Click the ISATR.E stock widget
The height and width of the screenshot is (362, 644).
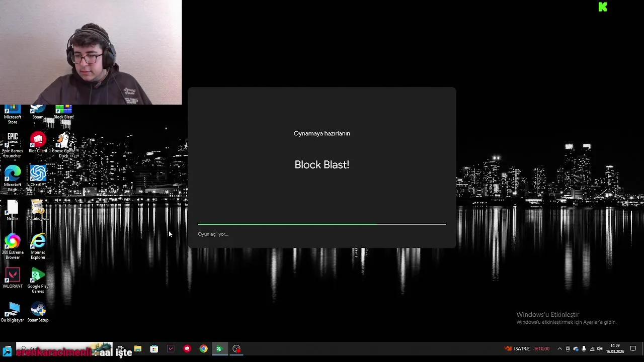coord(527,349)
